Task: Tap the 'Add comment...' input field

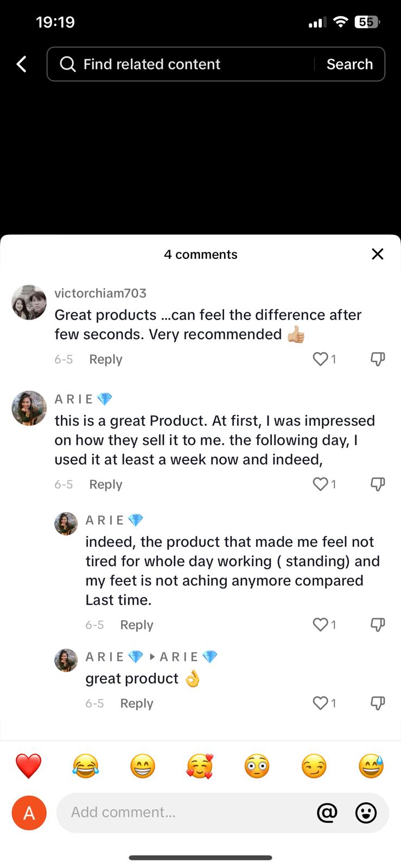Action: pyautogui.click(x=184, y=812)
